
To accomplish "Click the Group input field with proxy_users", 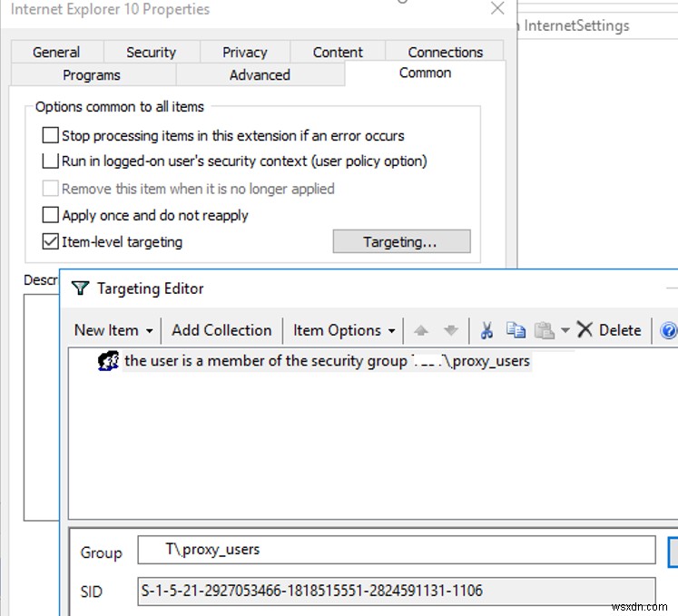I will (x=397, y=550).
